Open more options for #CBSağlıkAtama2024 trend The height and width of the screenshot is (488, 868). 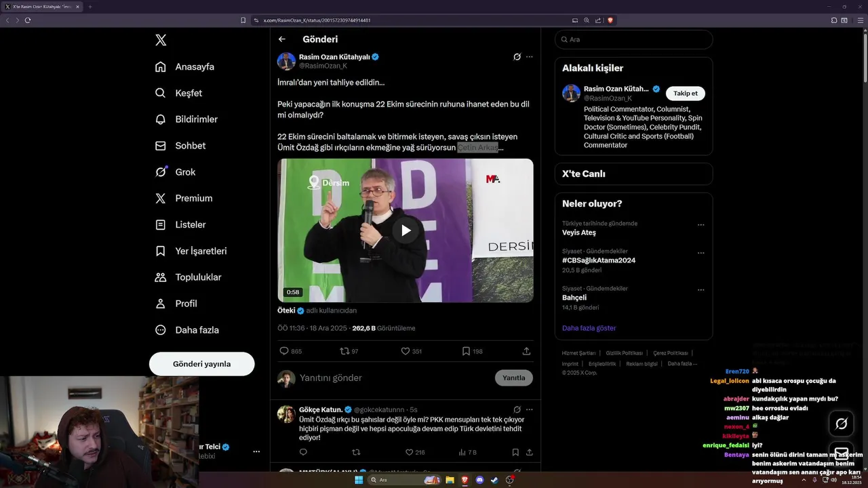[x=701, y=252]
